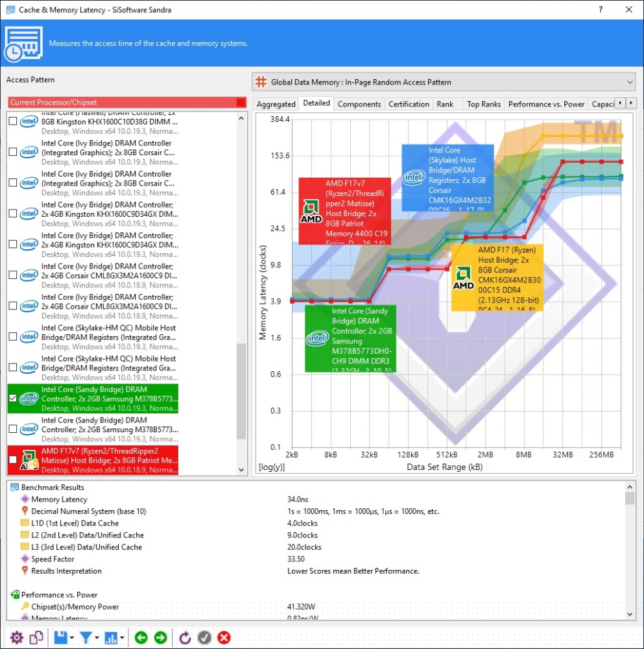The height and width of the screenshot is (649, 644).
Task: Click the lightbulb icon beside Results Interpretation
Action: [25, 570]
